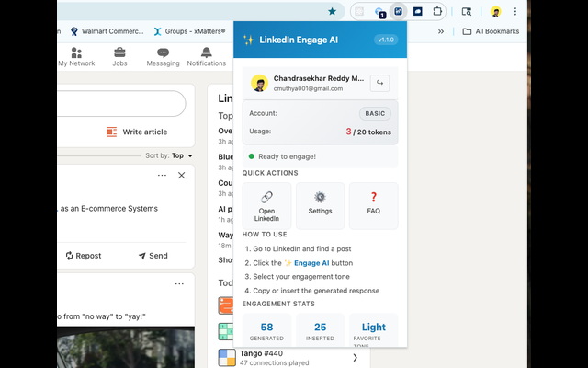The width and height of the screenshot is (588, 368).
Task: Dismiss the first post with X
Action: [x=182, y=176]
